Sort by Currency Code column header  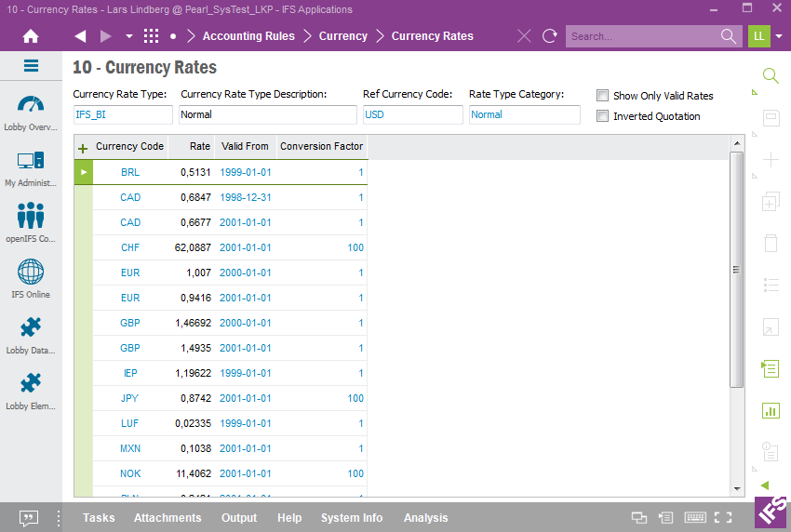click(x=129, y=146)
